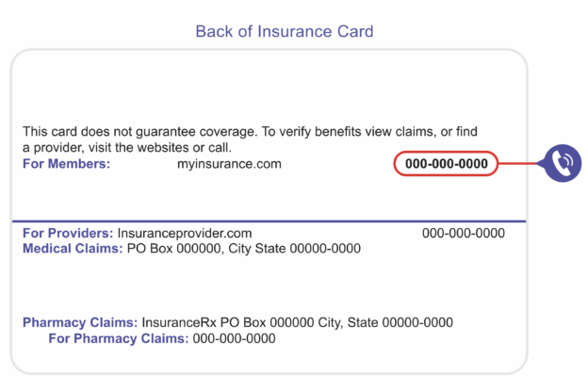Click the blank top area of the card
The height and width of the screenshot is (392, 588).
point(269,87)
